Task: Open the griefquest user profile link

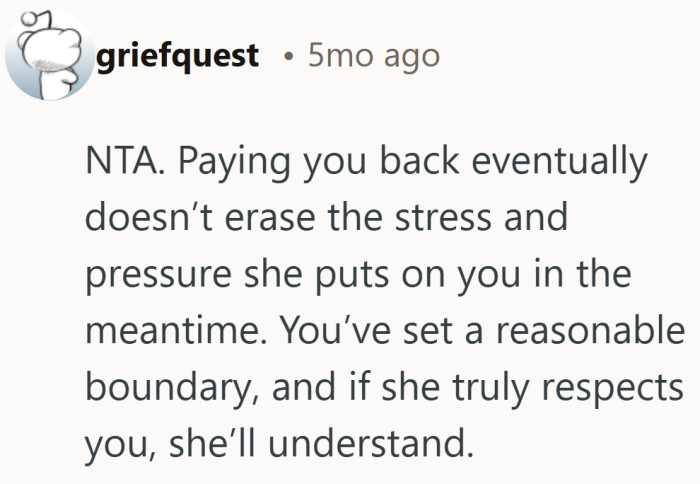Action: click(x=178, y=56)
